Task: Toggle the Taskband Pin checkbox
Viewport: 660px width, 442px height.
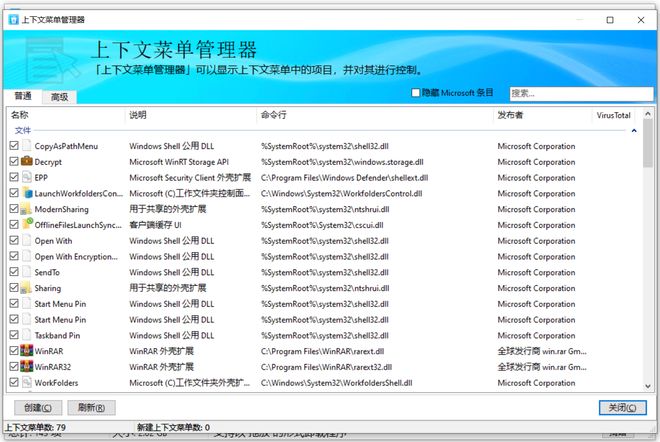Action: point(14,335)
